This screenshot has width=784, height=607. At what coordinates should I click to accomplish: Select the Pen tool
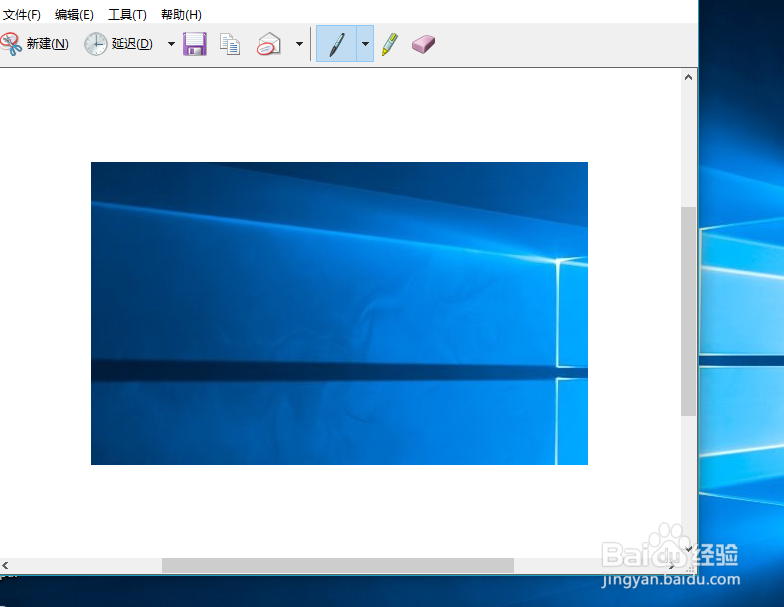point(336,44)
